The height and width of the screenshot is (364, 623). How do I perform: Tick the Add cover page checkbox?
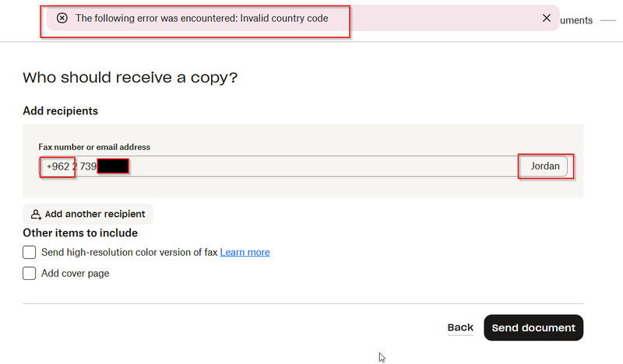click(x=30, y=273)
